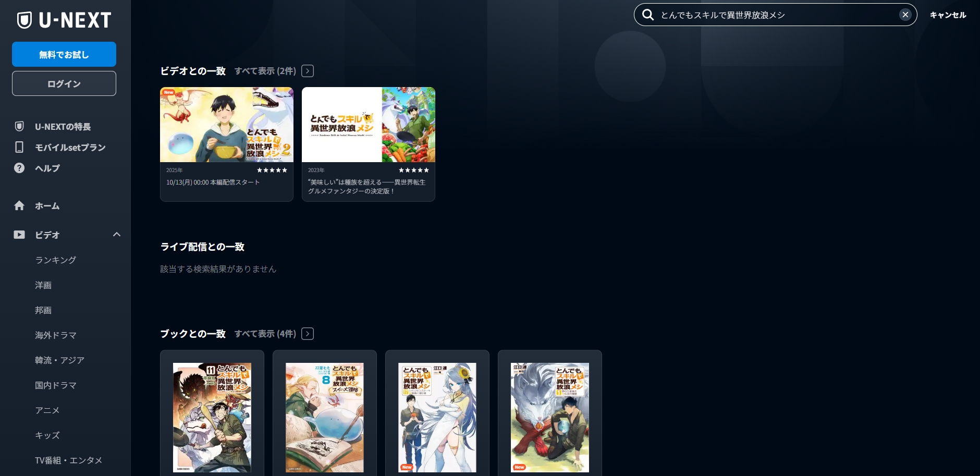Viewport: 980px width, 476px height.
Task: Collapse the ビデオ menu section chevron
Action: pos(117,235)
